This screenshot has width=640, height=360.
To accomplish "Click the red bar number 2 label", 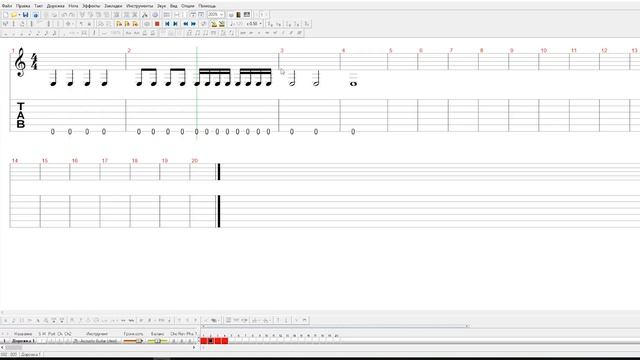I will [129, 51].
